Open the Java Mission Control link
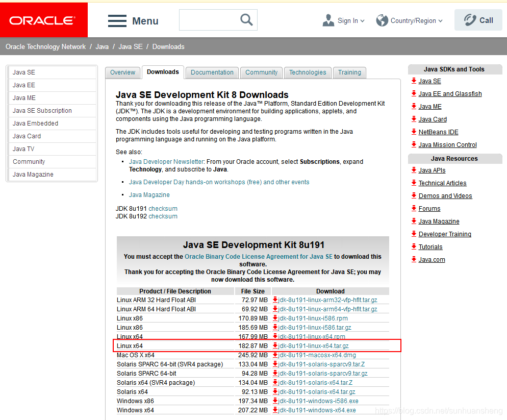Screen dimensions: 507x420 click(447, 144)
